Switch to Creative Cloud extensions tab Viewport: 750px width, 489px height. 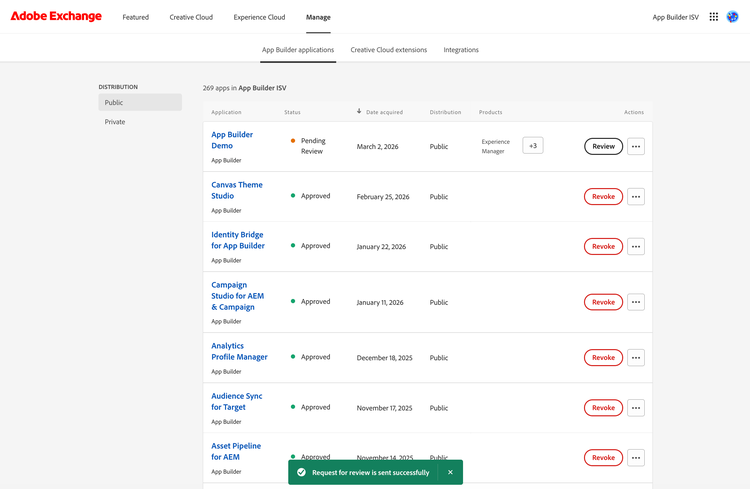coord(388,50)
